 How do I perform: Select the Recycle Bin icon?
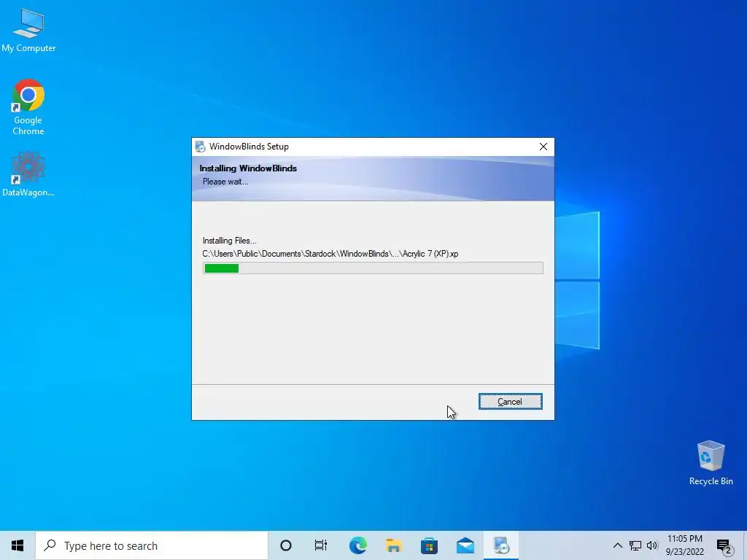(711, 463)
